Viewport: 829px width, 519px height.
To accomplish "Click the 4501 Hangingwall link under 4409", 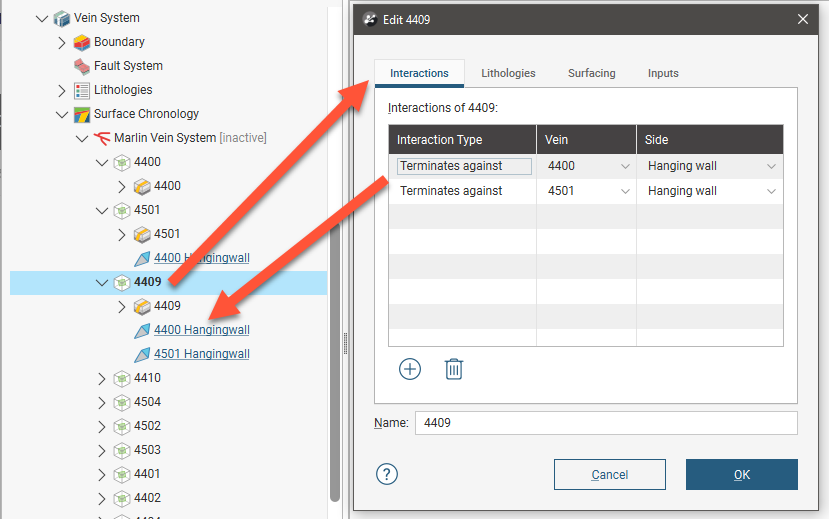I will [201, 354].
